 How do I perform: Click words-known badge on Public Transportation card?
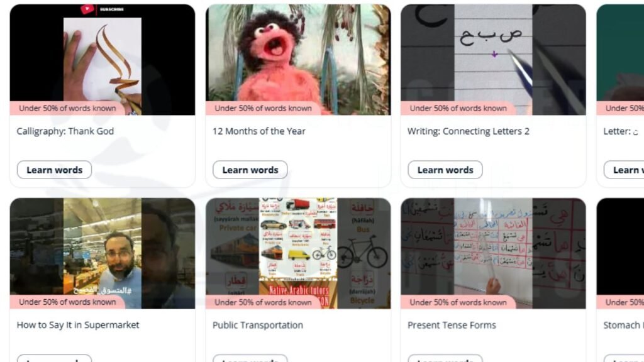click(x=263, y=302)
